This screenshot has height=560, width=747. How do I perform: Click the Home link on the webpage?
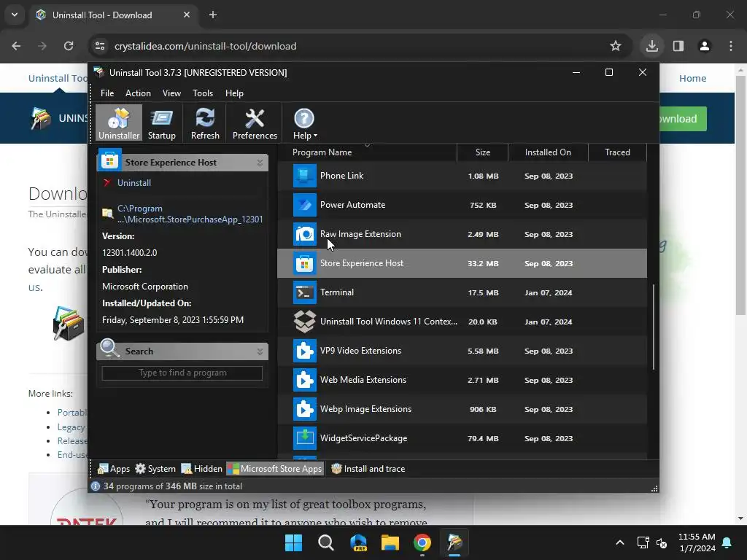692,78
